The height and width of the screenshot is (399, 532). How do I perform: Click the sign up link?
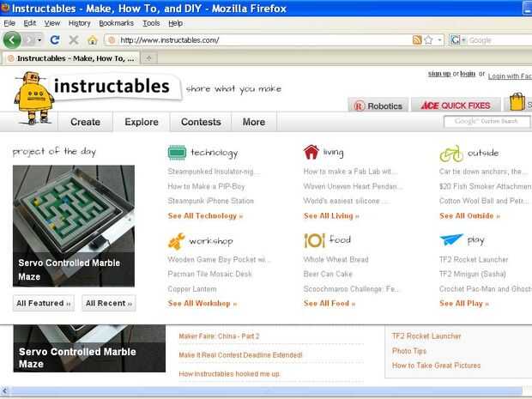tap(439, 74)
